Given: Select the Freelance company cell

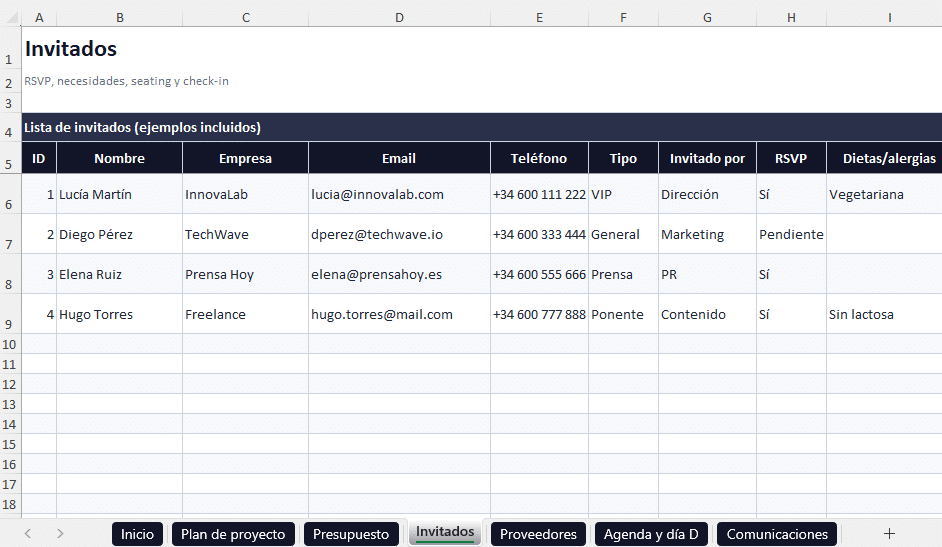Looking at the screenshot, I should point(246,314).
